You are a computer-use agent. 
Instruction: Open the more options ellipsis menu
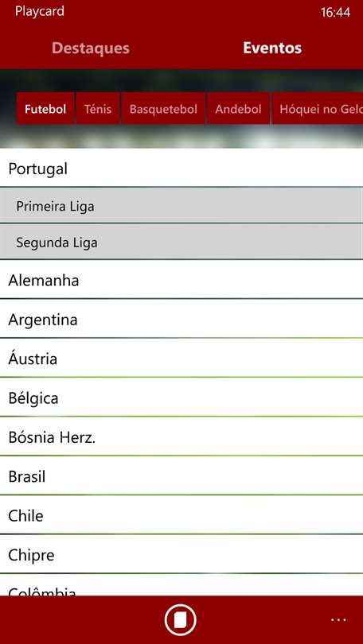coord(338,620)
